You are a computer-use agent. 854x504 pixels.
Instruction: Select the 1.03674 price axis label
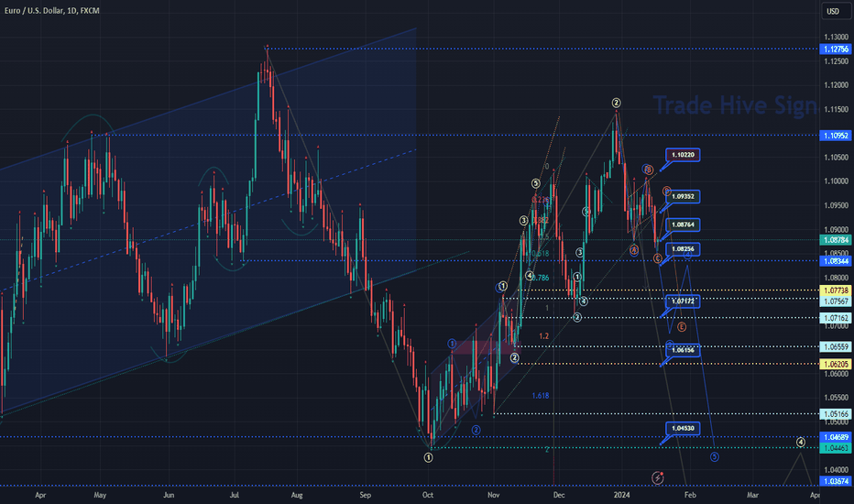[836, 481]
